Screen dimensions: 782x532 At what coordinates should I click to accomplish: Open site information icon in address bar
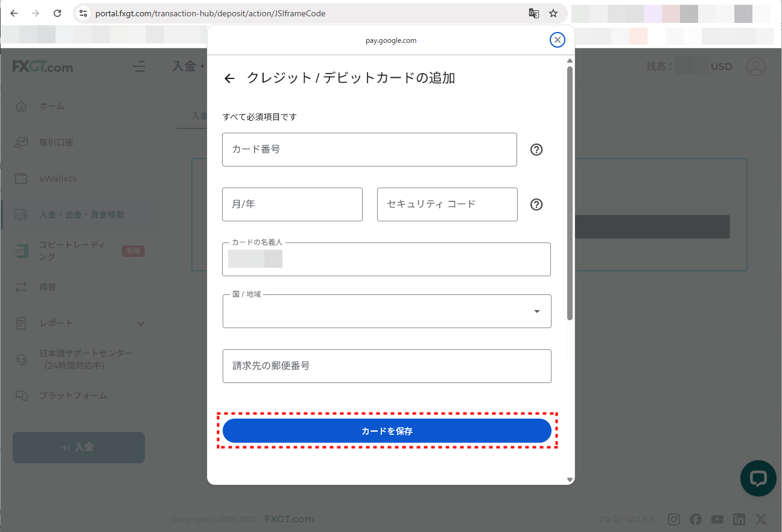point(83,13)
